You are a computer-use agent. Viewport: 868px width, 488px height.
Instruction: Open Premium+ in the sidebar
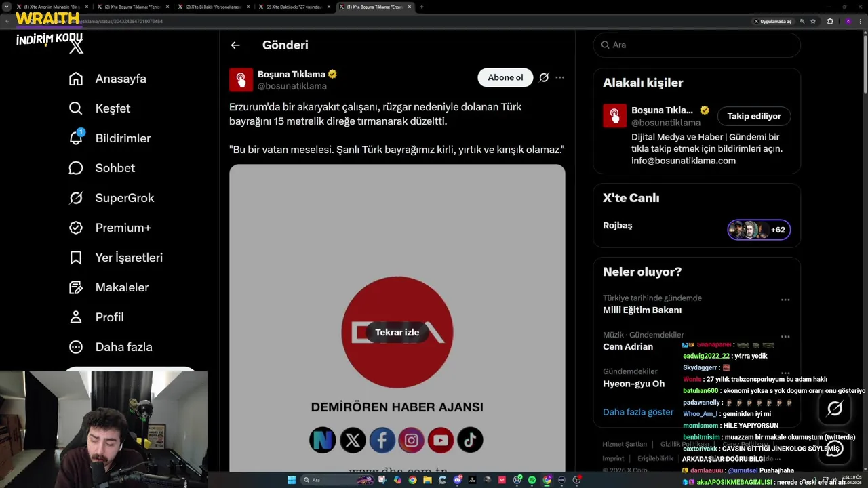111,228
